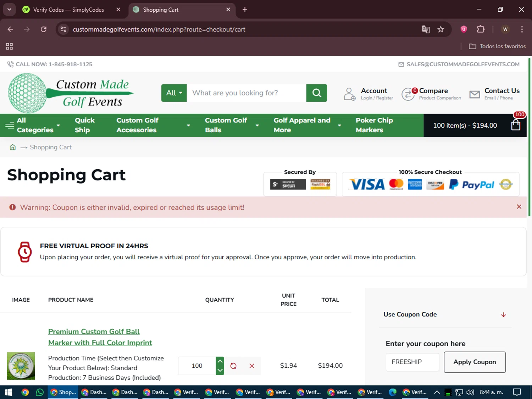
Task: Expand Custom Golf Accessories menu
Action: (x=153, y=125)
